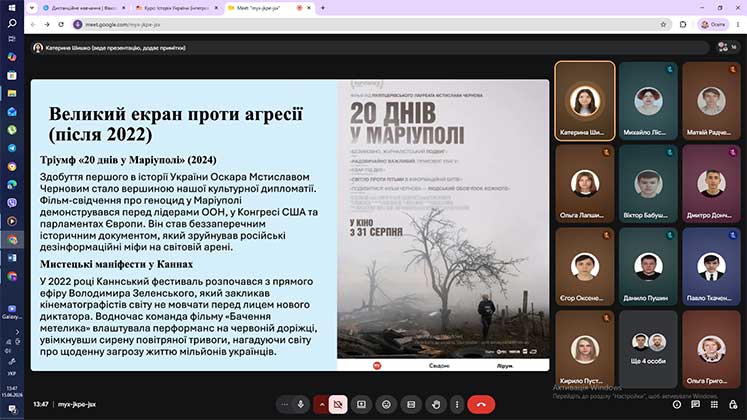Open the tab search dropdown arrow
Screen dimensions: 747x420
32,8
